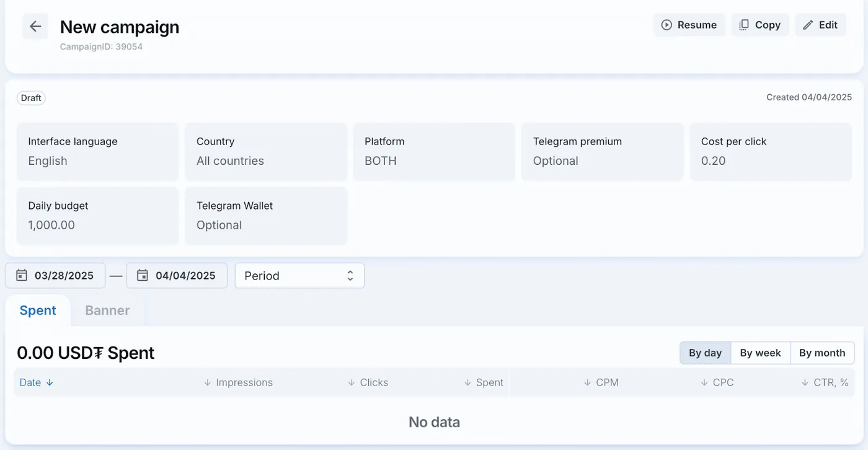Sort the table by Date column
Image resolution: width=868 pixels, height=450 pixels.
coord(37,382)
